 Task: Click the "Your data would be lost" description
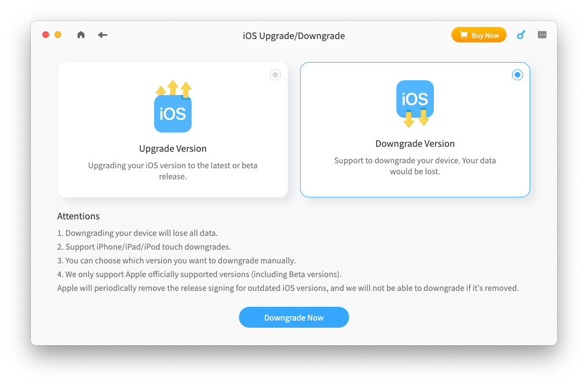pyautogui.click(x=415, y=166)
